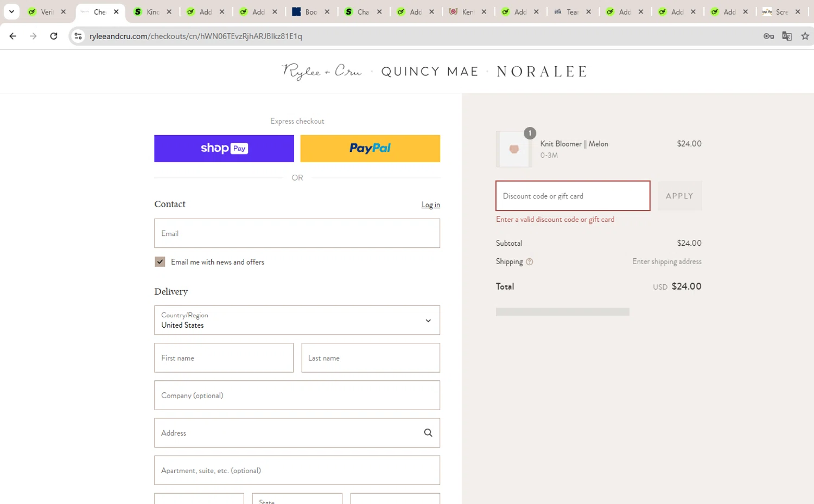Focus the Address field

[x=297, y=432]
